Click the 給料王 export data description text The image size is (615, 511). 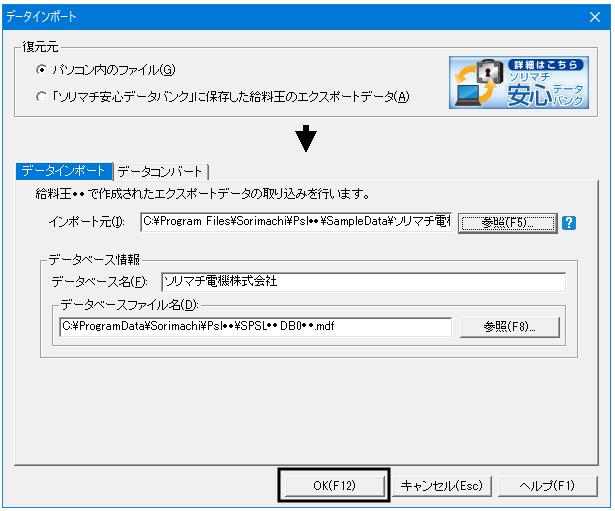pyautogui.click(x=202, y=193)
